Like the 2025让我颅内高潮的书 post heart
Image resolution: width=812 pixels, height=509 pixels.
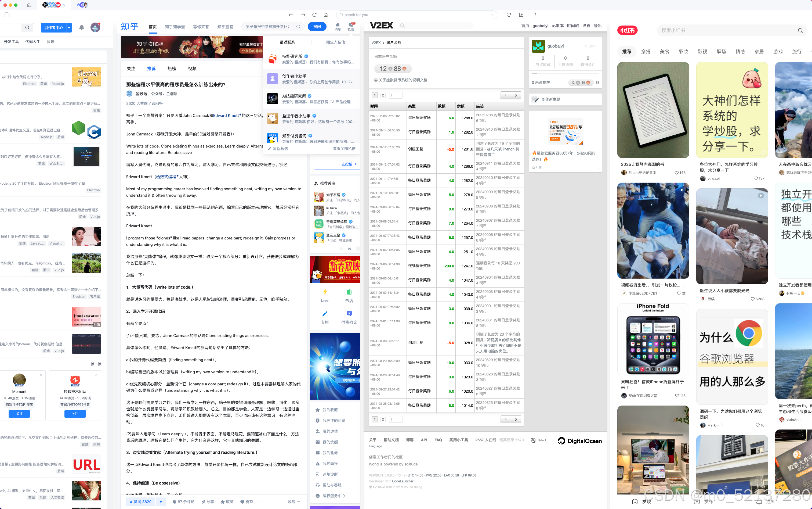[677, 172]
